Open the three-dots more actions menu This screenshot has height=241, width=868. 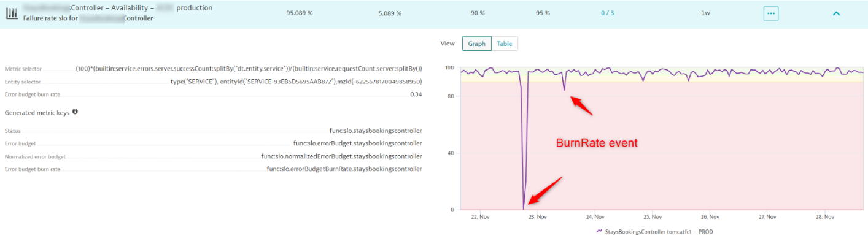click(770, 13)
